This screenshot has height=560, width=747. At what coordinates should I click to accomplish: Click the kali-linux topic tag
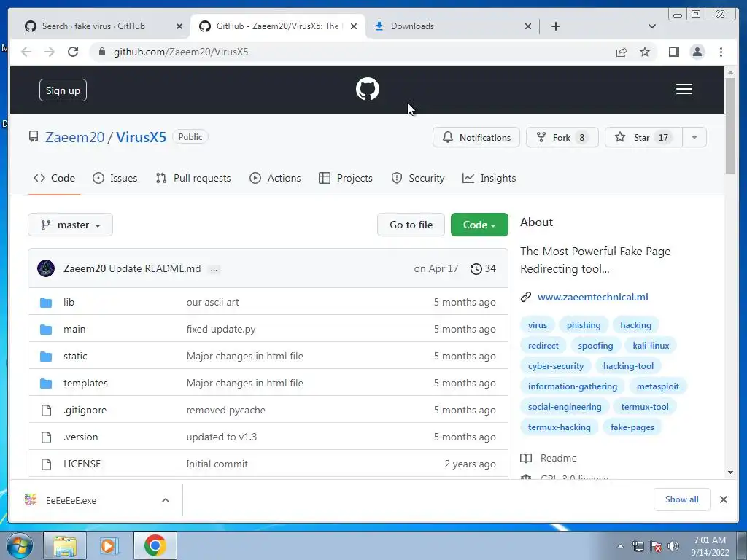click(x=651, y=346)
